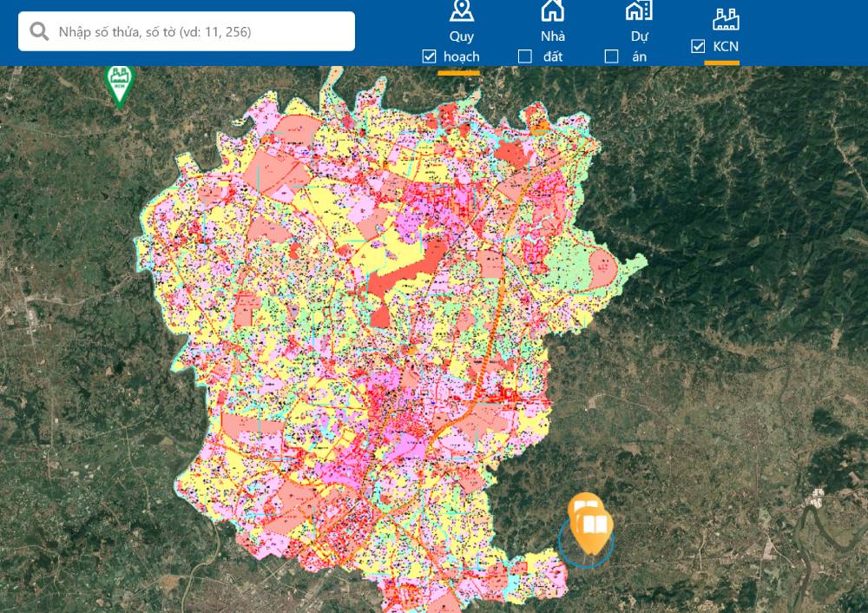Viewport: 868px width, 613px height.
Task: Click the Quy hoạch map pin icon
Action: click(x=461, y=11)
